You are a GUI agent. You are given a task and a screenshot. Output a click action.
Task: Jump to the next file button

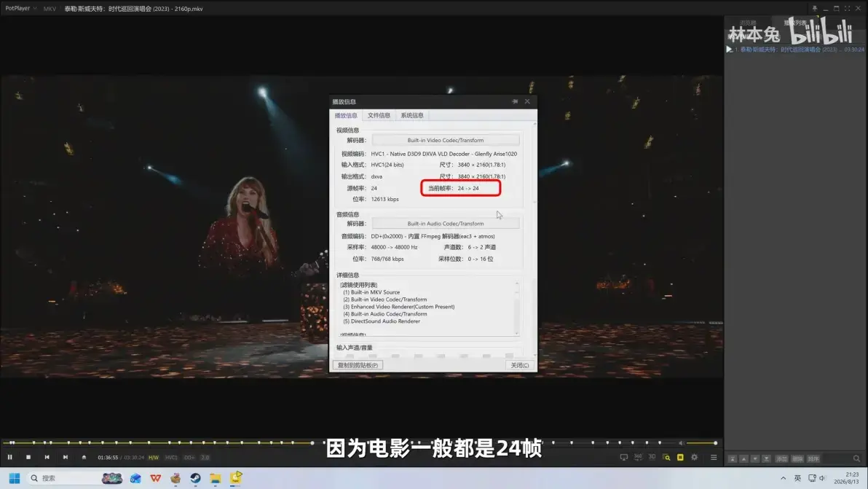(x=66, y=458)
